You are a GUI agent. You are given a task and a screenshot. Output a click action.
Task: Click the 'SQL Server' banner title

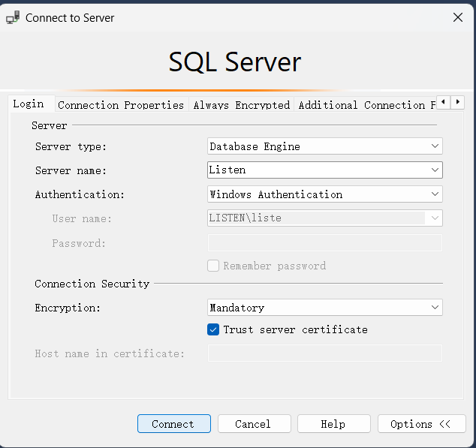tap(235, 62)
